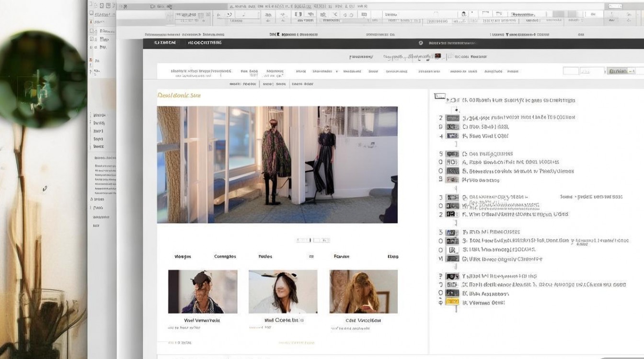
Task: Open the thumbnail of person in white jacket
Action: (283, 292)
